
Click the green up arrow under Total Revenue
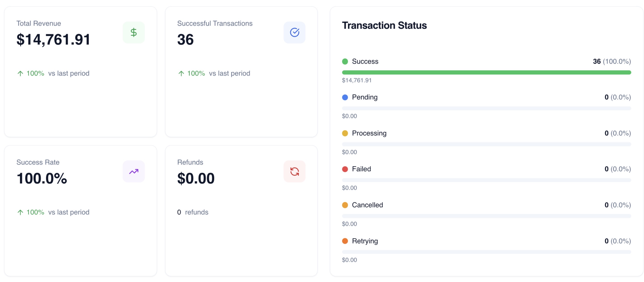[x=20, y=74]
